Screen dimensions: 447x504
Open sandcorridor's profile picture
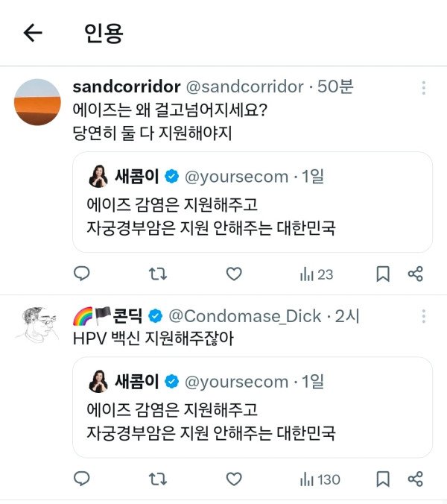tap(37, 101)
